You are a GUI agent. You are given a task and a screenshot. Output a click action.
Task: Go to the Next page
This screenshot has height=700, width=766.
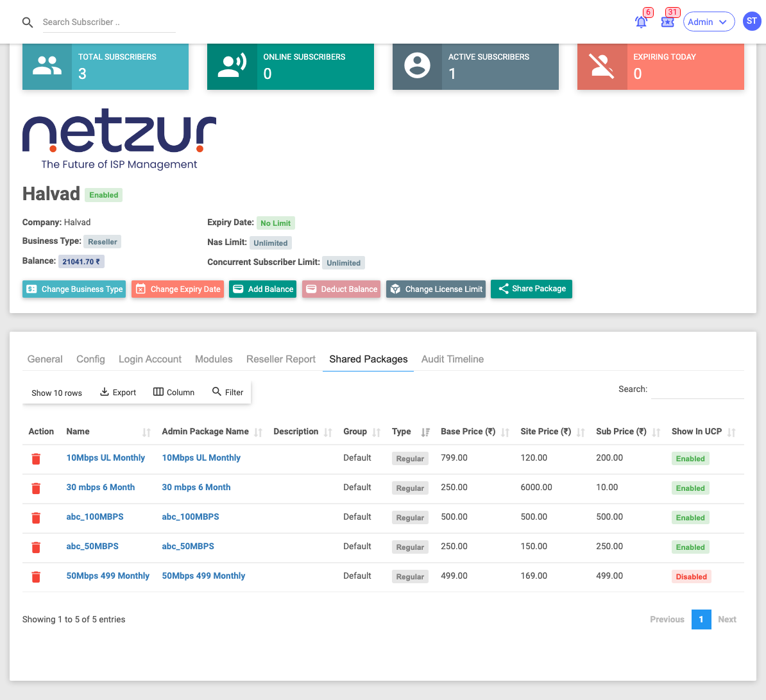pos(727,619)
